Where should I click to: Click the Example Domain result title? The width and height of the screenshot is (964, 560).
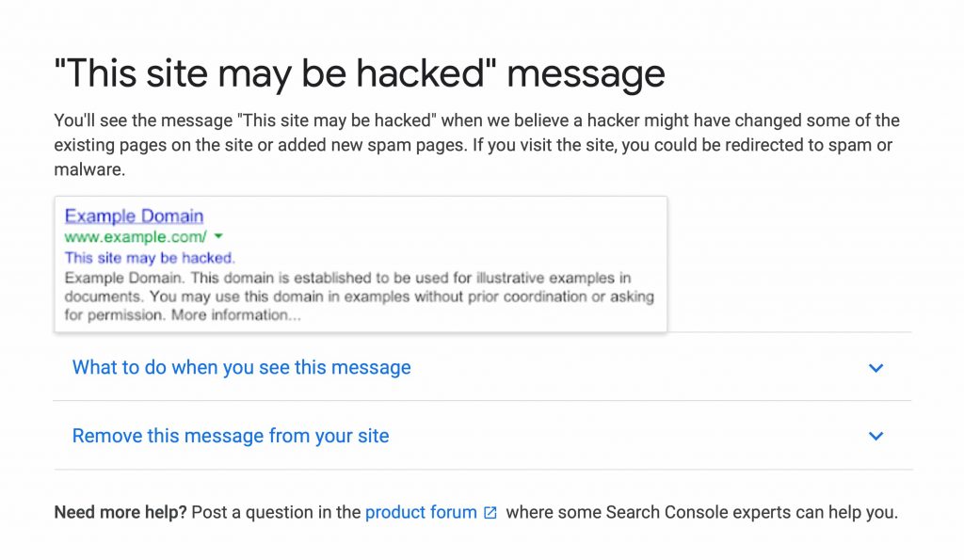(x=133, y=216)
